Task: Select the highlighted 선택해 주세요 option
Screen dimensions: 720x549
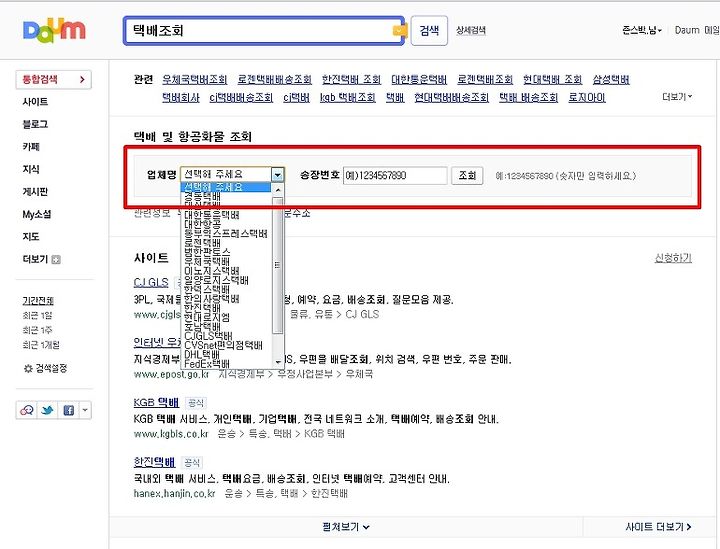Action: point(226,187)
